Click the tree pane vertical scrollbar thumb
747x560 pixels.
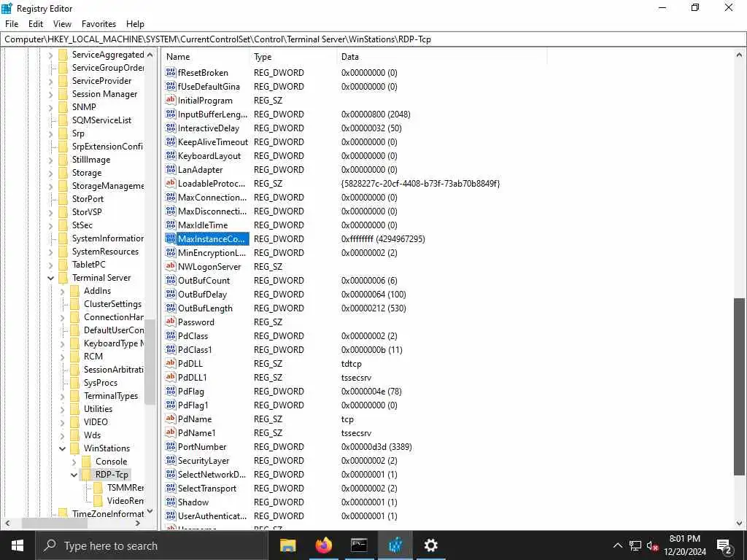tap(150, 362)
